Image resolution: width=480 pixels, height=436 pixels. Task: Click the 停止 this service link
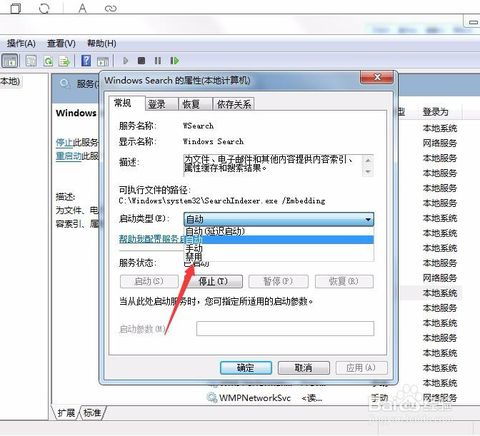coord(64,143)
